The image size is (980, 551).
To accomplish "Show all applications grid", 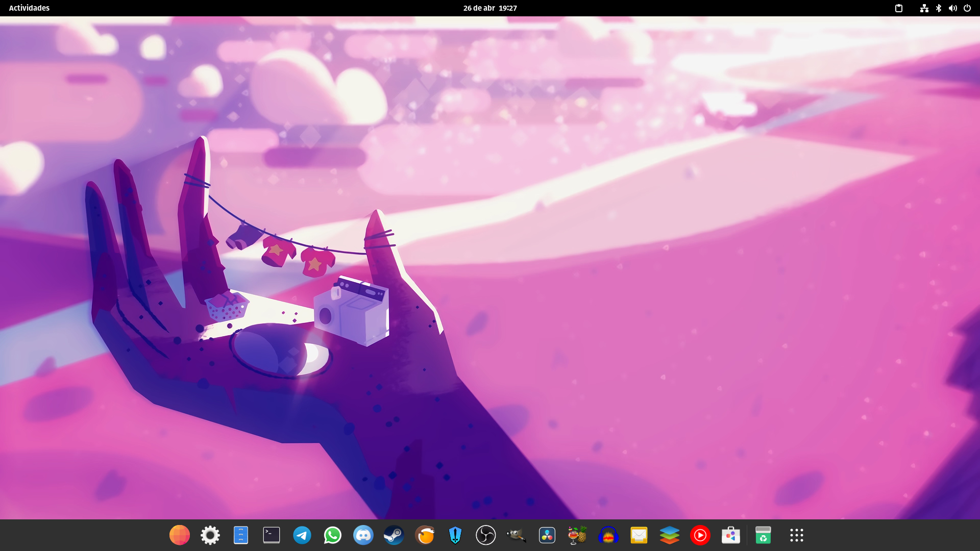I will pyautogui.click(x=796, y=535).
